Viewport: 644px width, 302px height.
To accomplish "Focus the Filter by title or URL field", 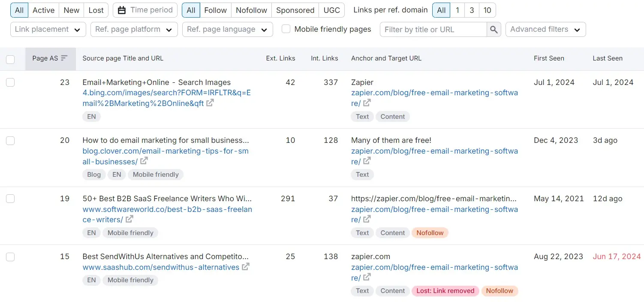I will coord(433,30).
